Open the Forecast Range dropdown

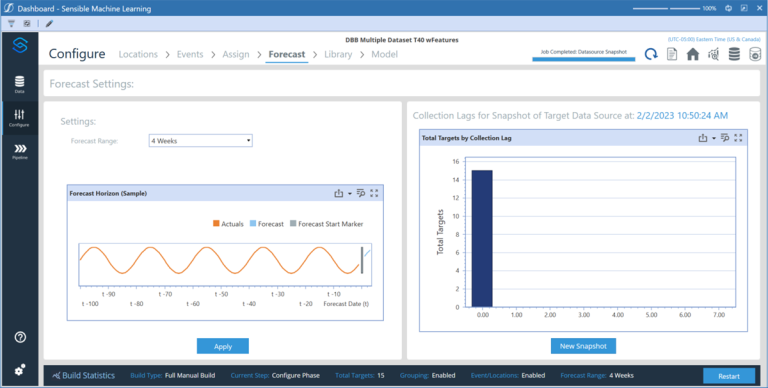point(200,141)
